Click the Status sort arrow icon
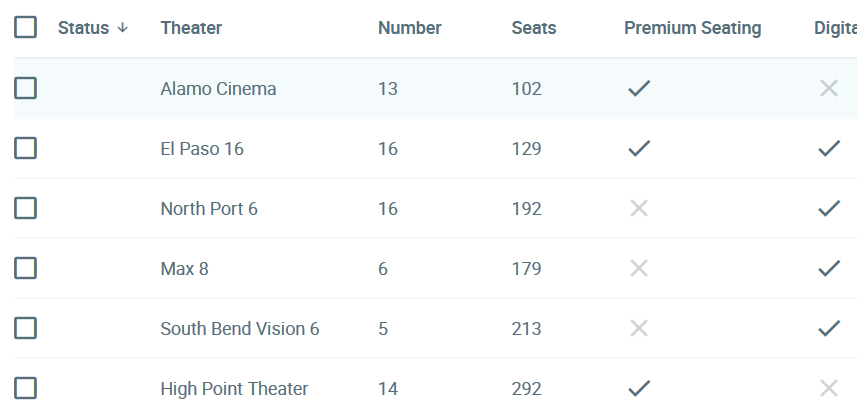 [x=123, y=28]
